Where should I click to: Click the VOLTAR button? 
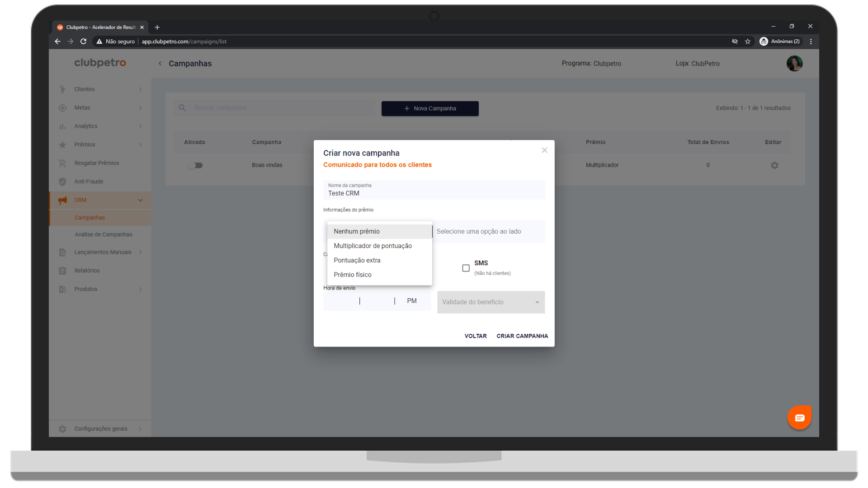pyautogui.click(x=475, y=336)
